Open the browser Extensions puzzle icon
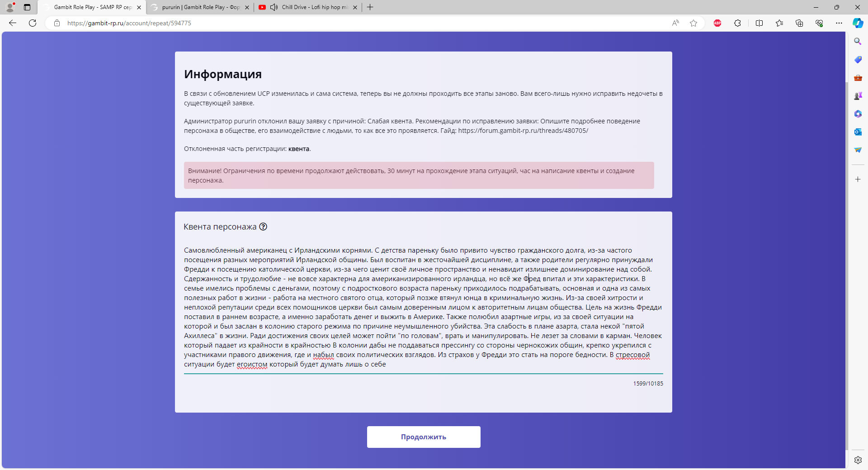 (737, 23)
